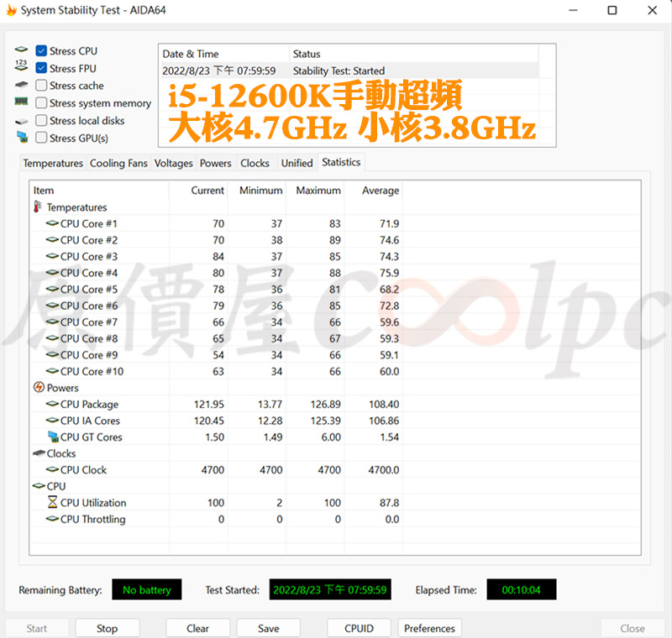Image resolution: width=672 pixels, height=638 pixels.
Task: Click the Stop button
Action: pyautogui.click(x=108, y=628)
